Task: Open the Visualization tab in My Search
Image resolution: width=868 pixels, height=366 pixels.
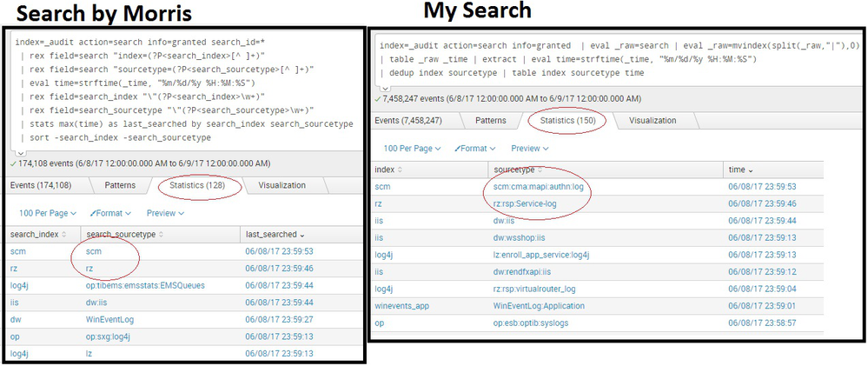Action: point(652,120)
